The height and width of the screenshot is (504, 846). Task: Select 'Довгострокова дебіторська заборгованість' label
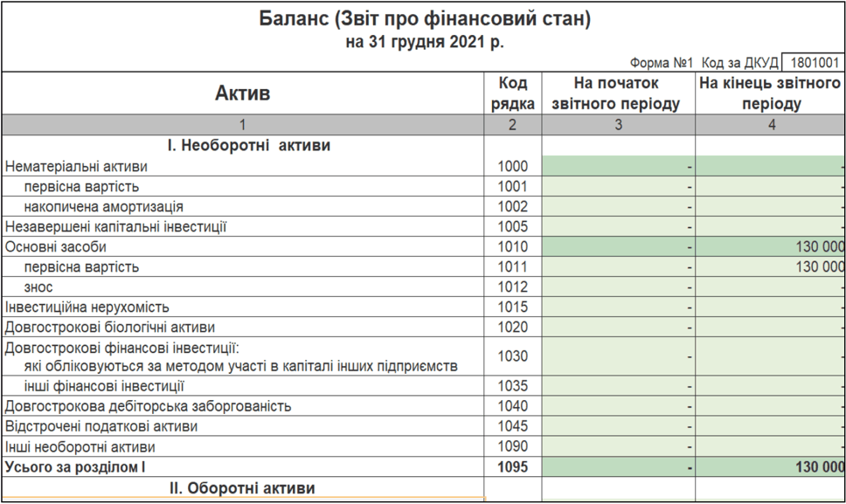pyautogui.click(x=148, y=406)
